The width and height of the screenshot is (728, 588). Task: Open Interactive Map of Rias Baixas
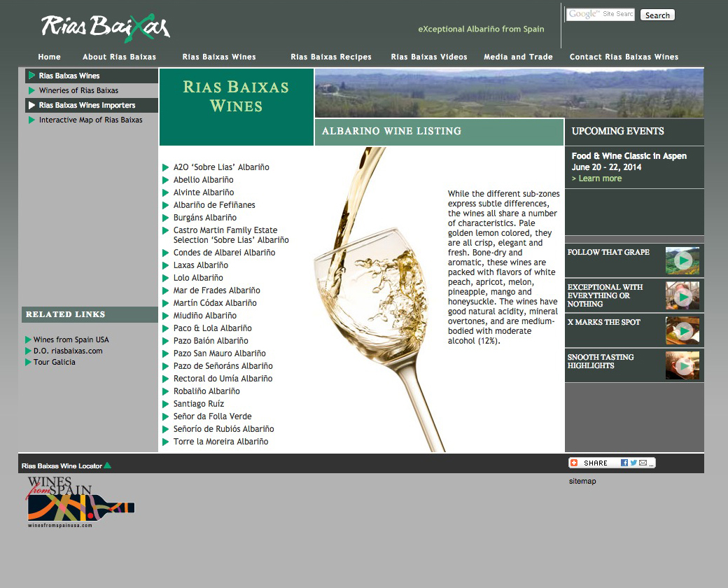tap(92, 120)
